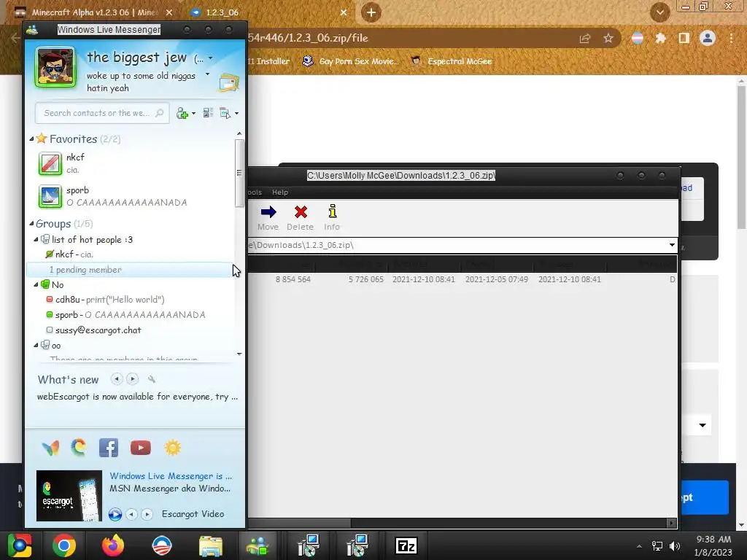Click the escargot video thumbnail
The image size is (747, 560).
pyautogui.click(x=69, y=496)
